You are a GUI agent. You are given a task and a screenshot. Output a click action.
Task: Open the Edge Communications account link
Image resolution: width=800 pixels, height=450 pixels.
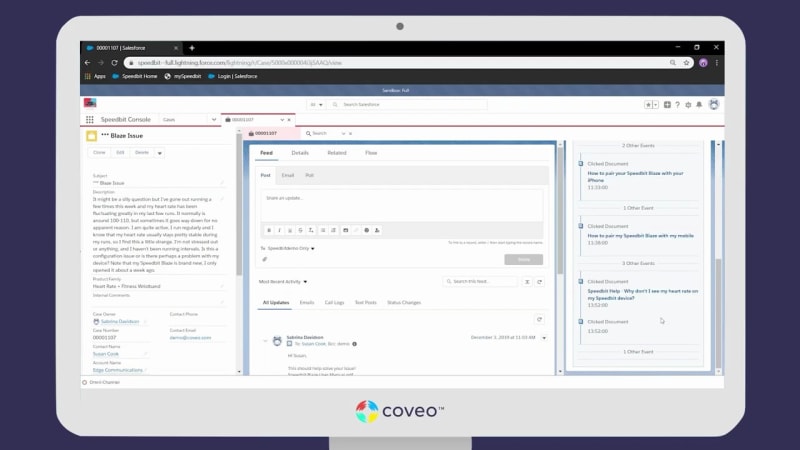117,370
